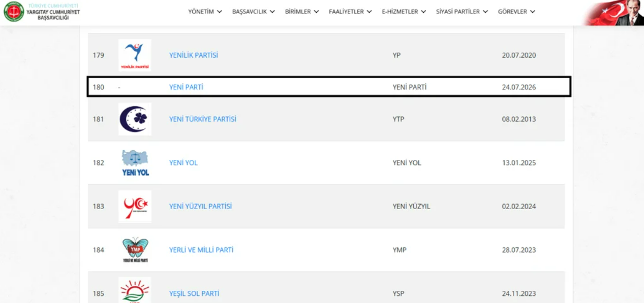Open the BAŞSAVCILIK dropdown menu

(x=253, y=12)
